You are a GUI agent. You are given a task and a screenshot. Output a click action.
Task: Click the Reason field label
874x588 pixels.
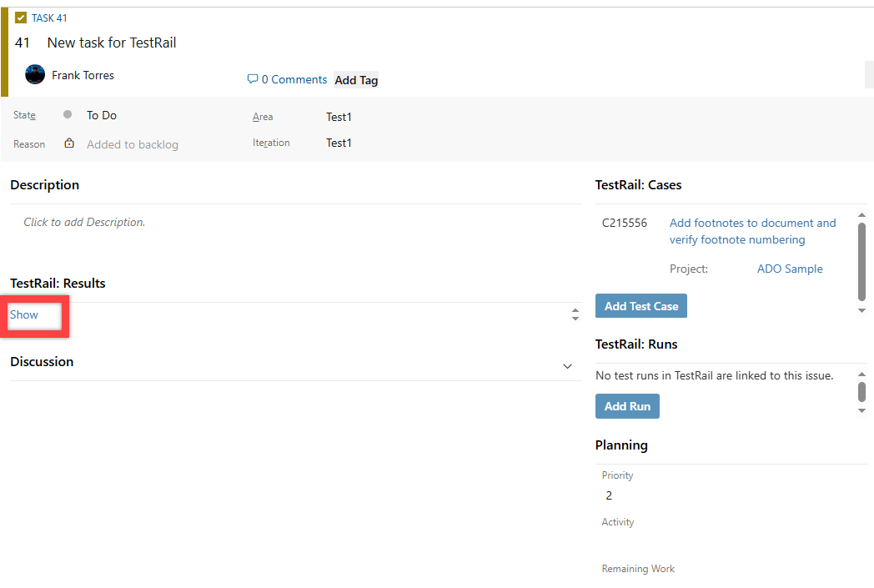29,143
